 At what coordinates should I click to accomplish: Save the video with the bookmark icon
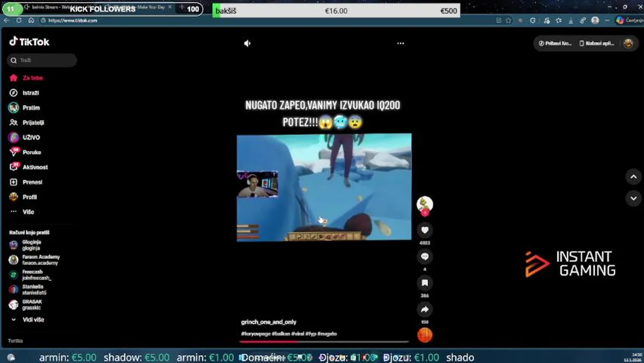[x=425, y=283]
